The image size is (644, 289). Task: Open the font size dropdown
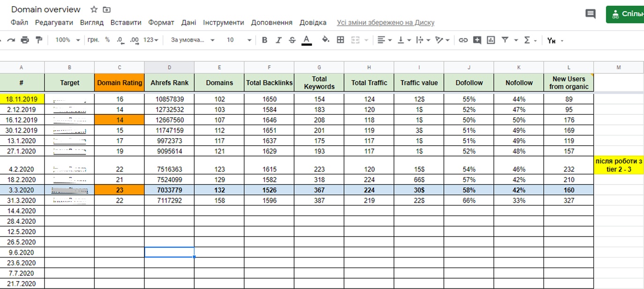click(x=239, y=40)
